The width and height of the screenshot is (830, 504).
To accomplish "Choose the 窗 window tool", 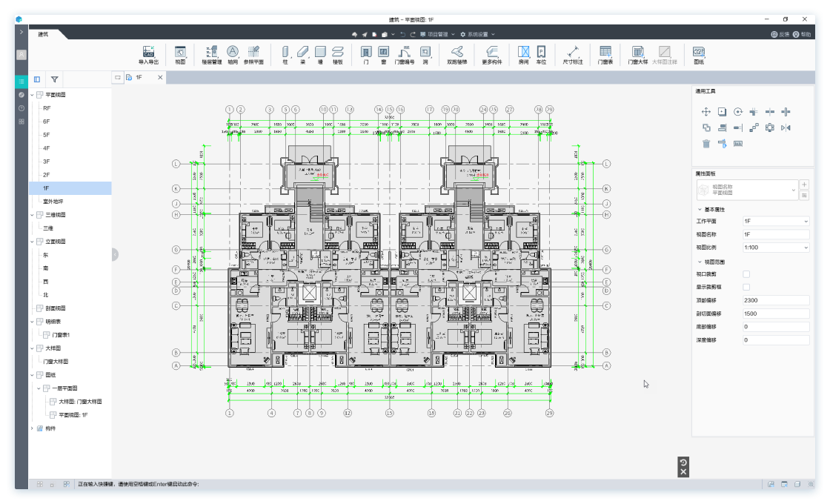I will point(384,55).
